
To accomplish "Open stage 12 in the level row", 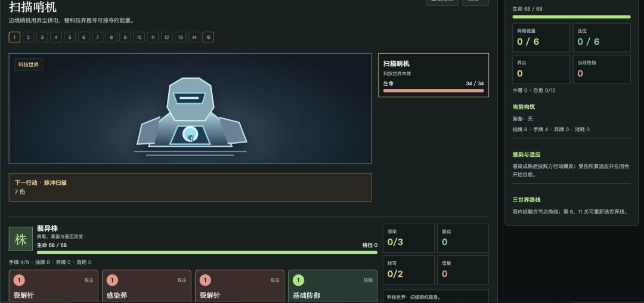I will [x=166, y=38].
